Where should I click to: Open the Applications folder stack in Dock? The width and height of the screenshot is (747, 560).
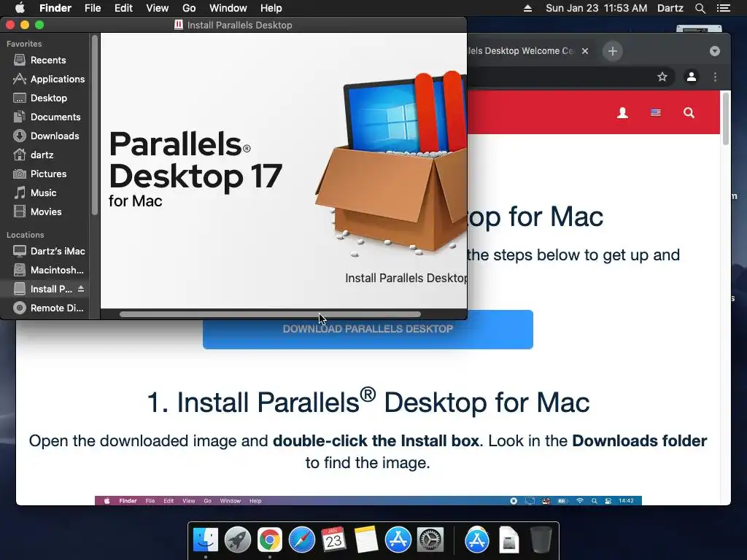coord(477,540)
